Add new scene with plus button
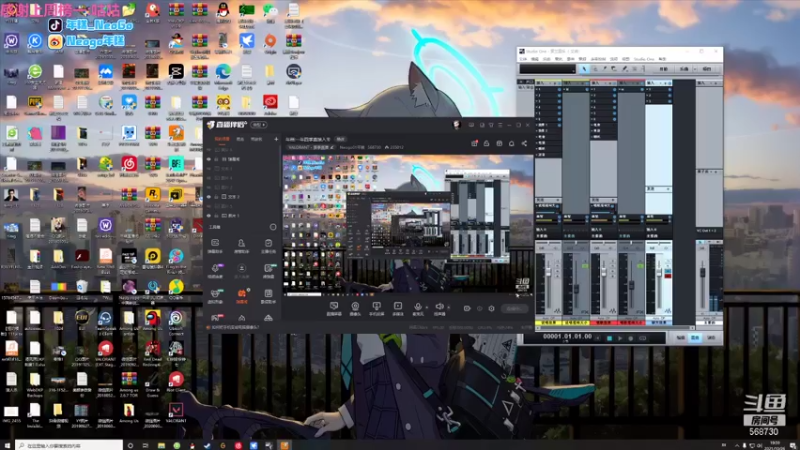The width and height of the screenshot is (800, 450). [x=276, y=139]
